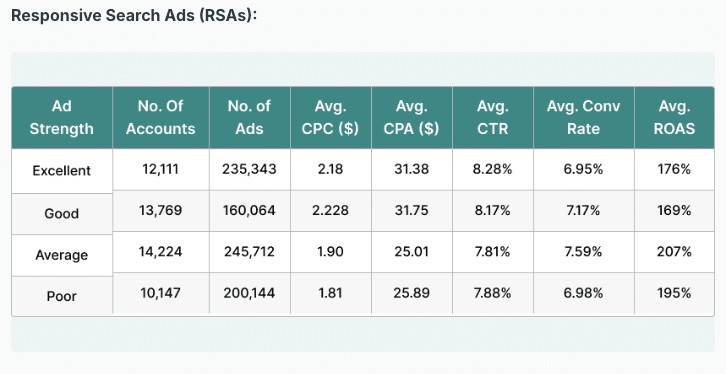
Task: Select the Excellent row label
Action: (62, 171)
